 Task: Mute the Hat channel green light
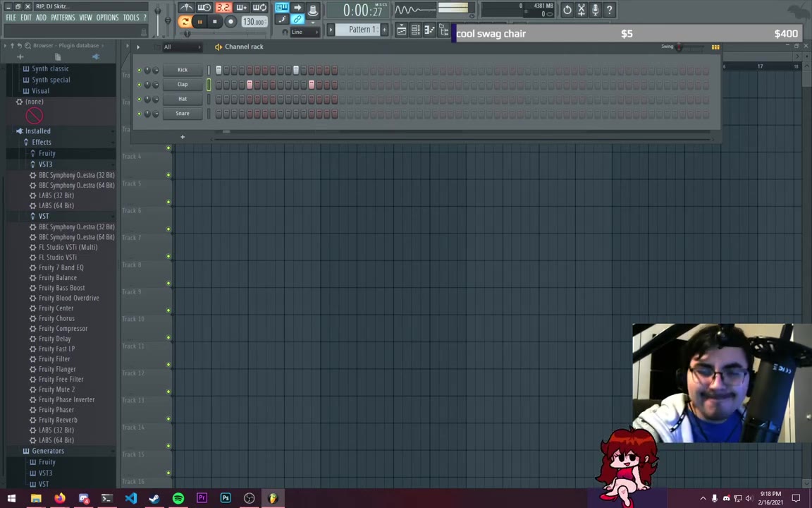pyautogui.click(x=139, y=99)
